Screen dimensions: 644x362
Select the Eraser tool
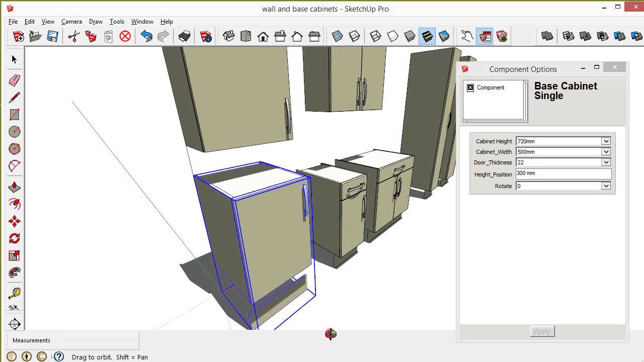tap(15, 80)
